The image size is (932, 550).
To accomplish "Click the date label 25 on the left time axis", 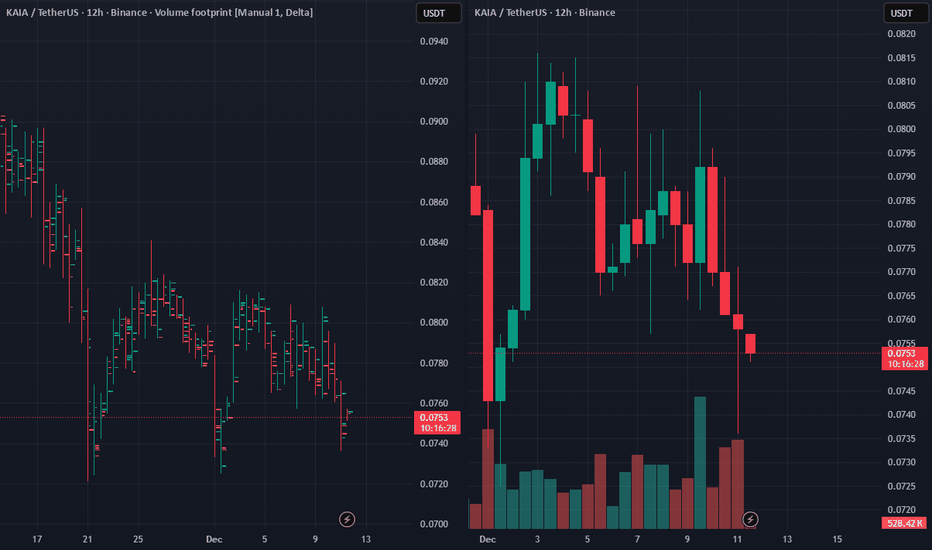I will (x=138, y=539).
